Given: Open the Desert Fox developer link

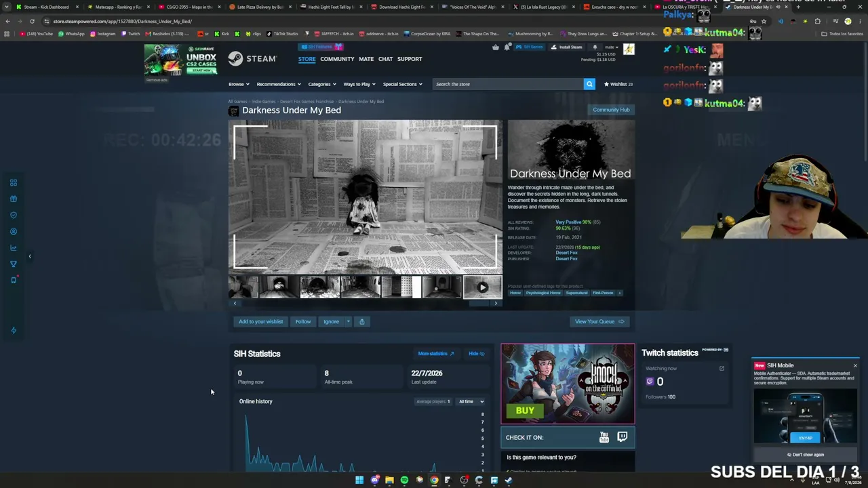Looking at the screenshot, I should point(567,253).
